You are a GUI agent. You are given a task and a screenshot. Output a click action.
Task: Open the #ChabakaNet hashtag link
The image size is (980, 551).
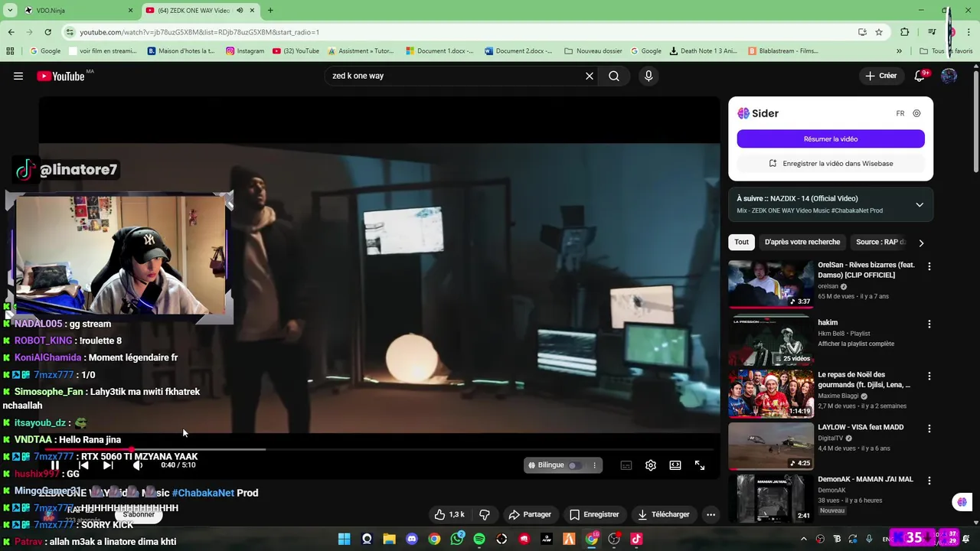(203, 493)
